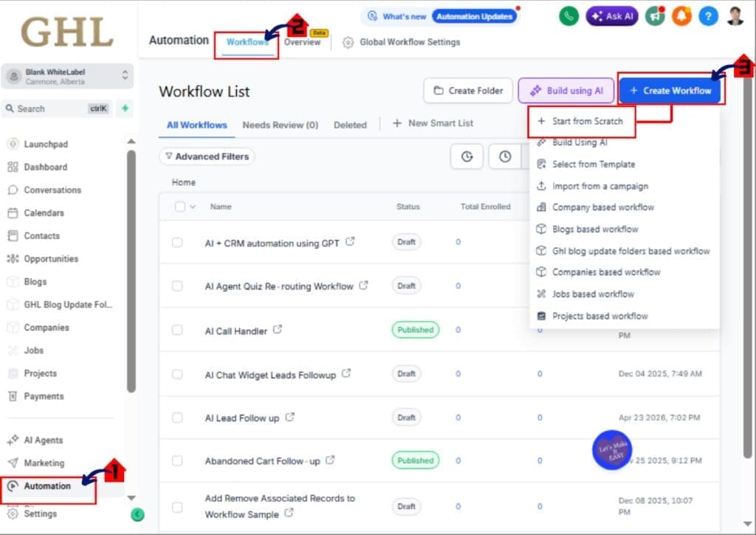Open external link for AI Call Handler
756x535 pixels.
278,330
